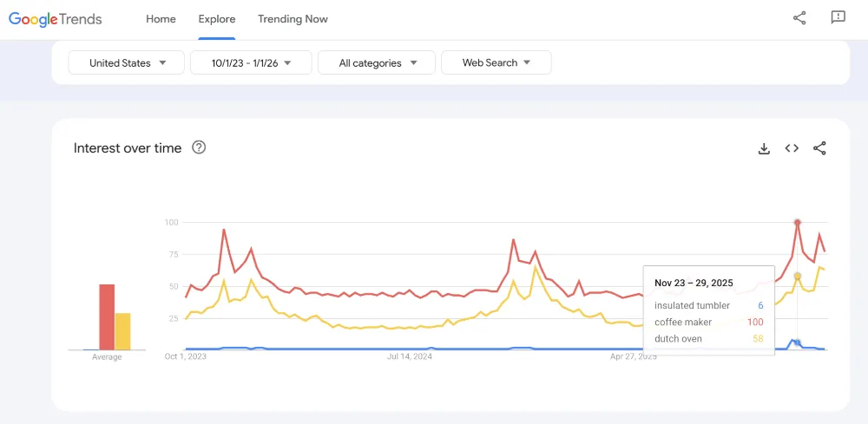Open the send feedback icon
This screenshot has width=868, height=424.
point(838,18)
